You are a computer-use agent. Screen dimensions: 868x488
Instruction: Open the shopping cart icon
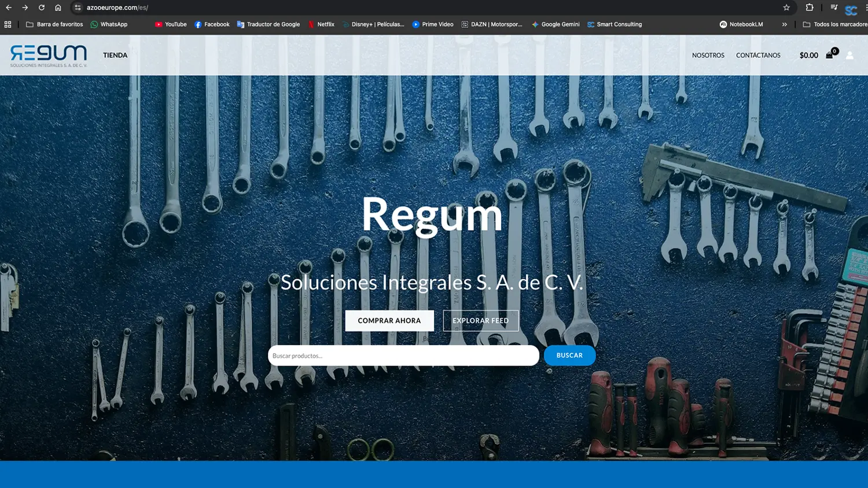[830, 55]
